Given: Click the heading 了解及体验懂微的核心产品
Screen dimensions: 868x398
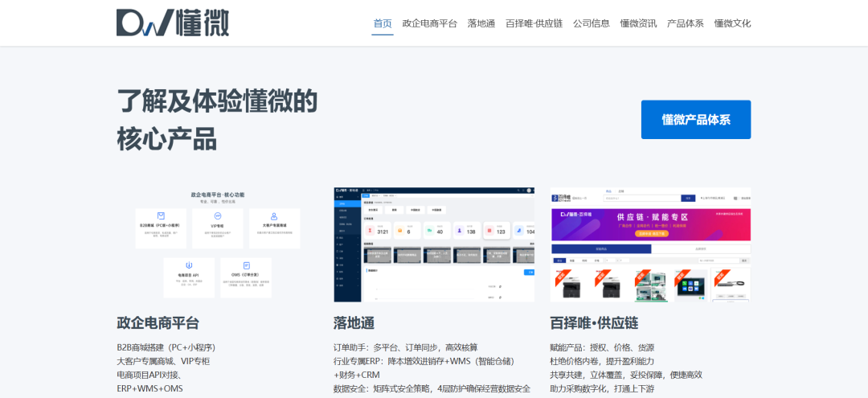Looking at the screenshot, I should click(217, 120).
